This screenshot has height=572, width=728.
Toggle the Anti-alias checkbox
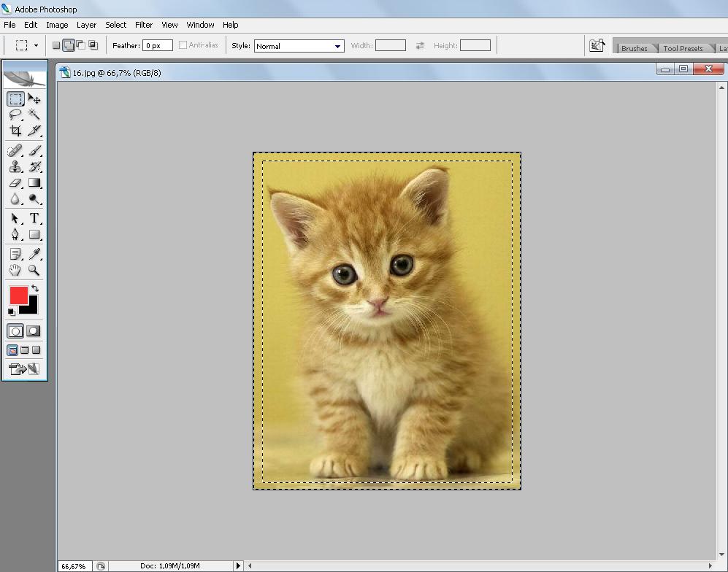(183, 45)
